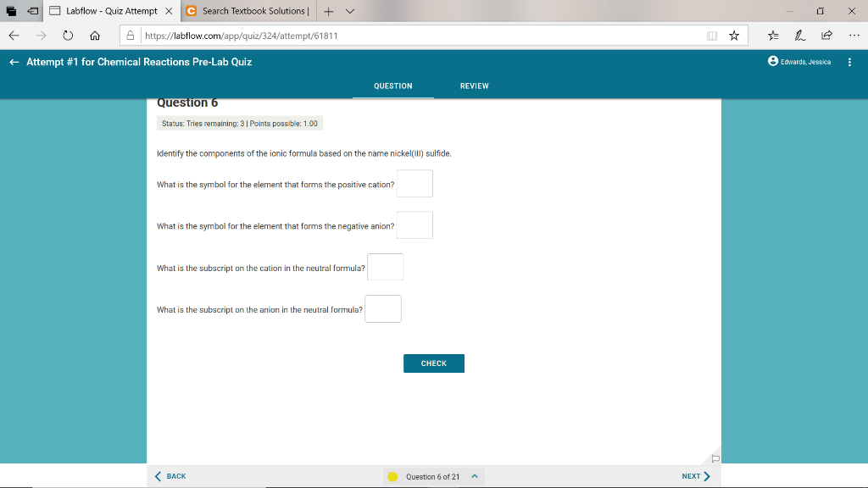This screenshot has height=488, width=868.
Task: Open the three-dot quiz options menu
Action: point(851,61)
